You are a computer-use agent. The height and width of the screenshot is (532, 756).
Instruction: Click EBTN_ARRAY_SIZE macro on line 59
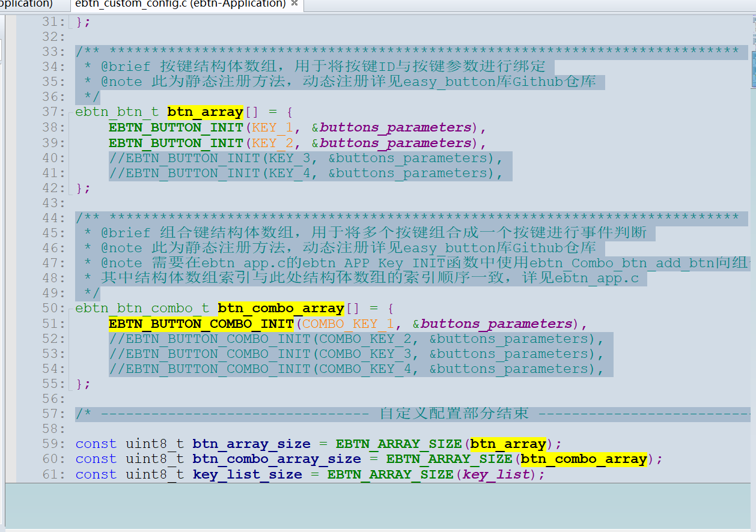pyautogui.click(x=399, y=444)
